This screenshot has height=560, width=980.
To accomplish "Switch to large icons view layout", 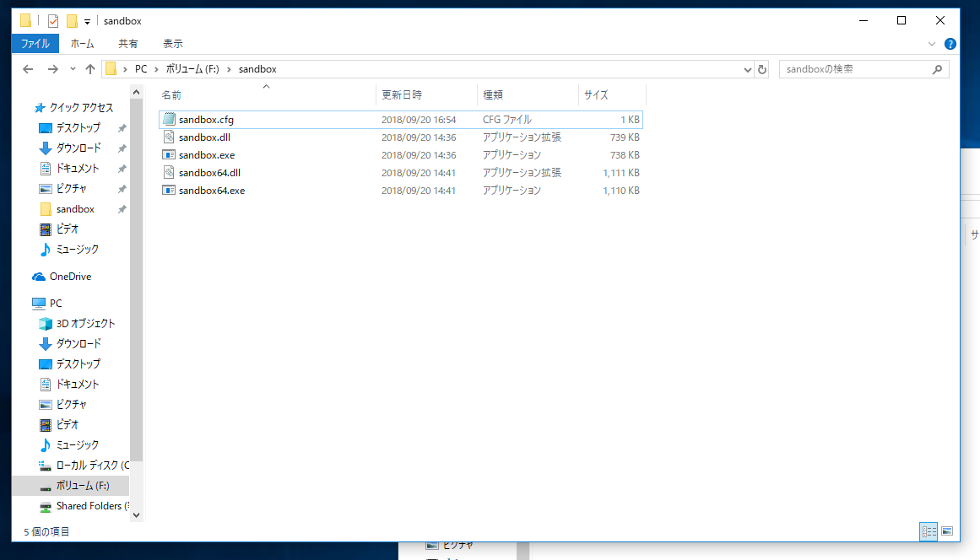I will coord(947,531).
